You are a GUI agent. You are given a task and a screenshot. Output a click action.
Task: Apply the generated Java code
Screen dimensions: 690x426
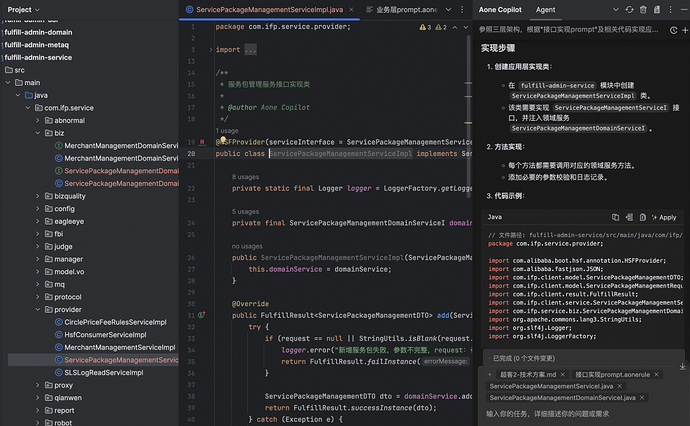664,217
